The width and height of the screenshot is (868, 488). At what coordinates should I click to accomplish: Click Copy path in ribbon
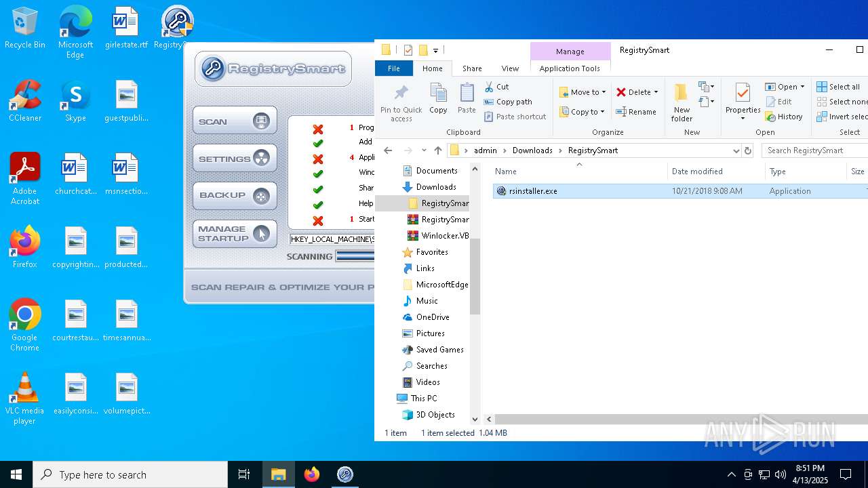pos(508,102)
